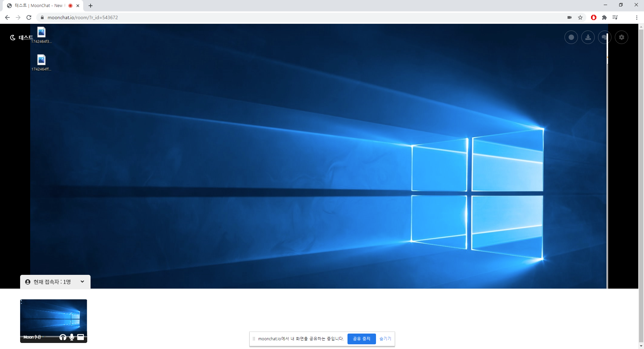Viewport: 644px width, 349px height.
Task: Click the moon logo icon beside 테스트
Action: tap(13, 38)
